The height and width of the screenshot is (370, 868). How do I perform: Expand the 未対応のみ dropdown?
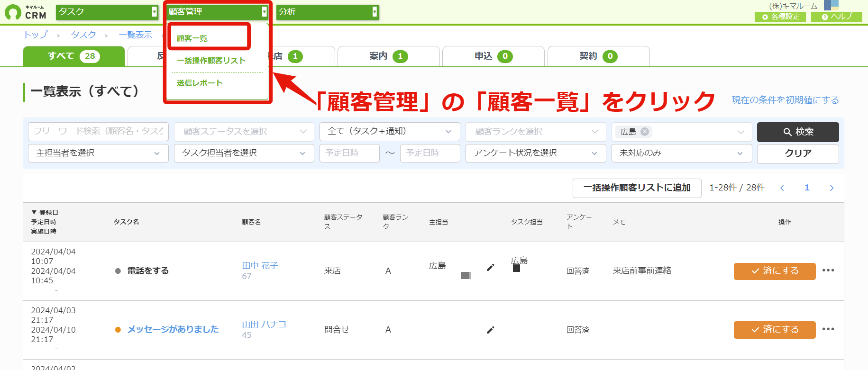pos(682,153)
